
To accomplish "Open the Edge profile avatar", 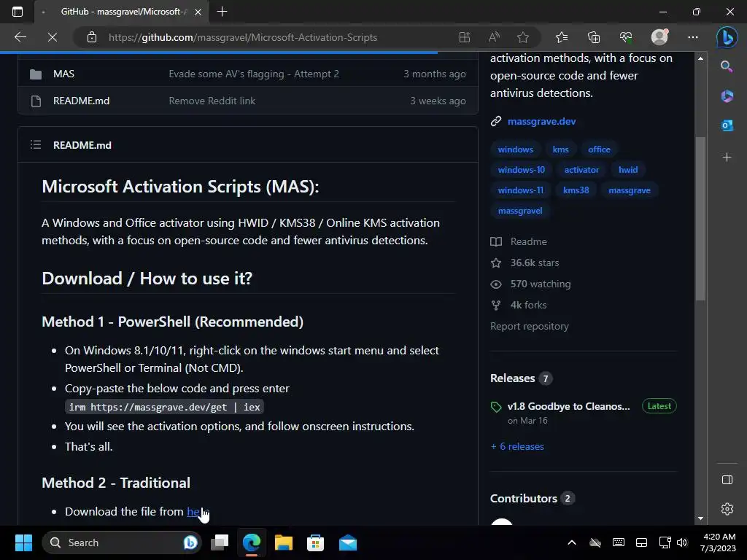I will (659, 36).
